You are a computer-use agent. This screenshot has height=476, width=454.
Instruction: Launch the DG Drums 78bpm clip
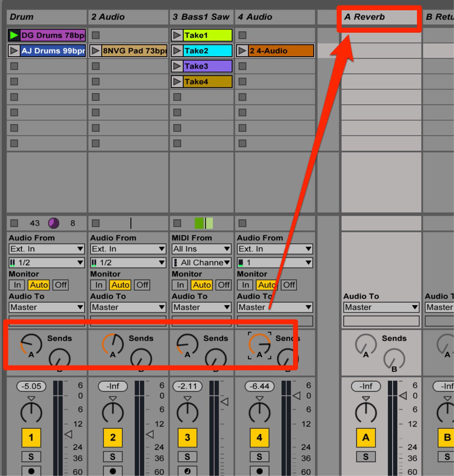tap(13, 35)
